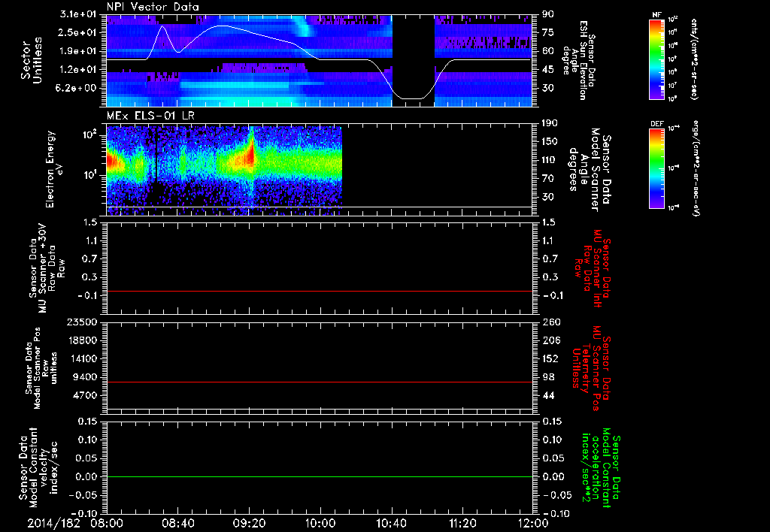Click the red line in scanner position panel
Screen dimensions: 770x532
(x=320, y=382)
